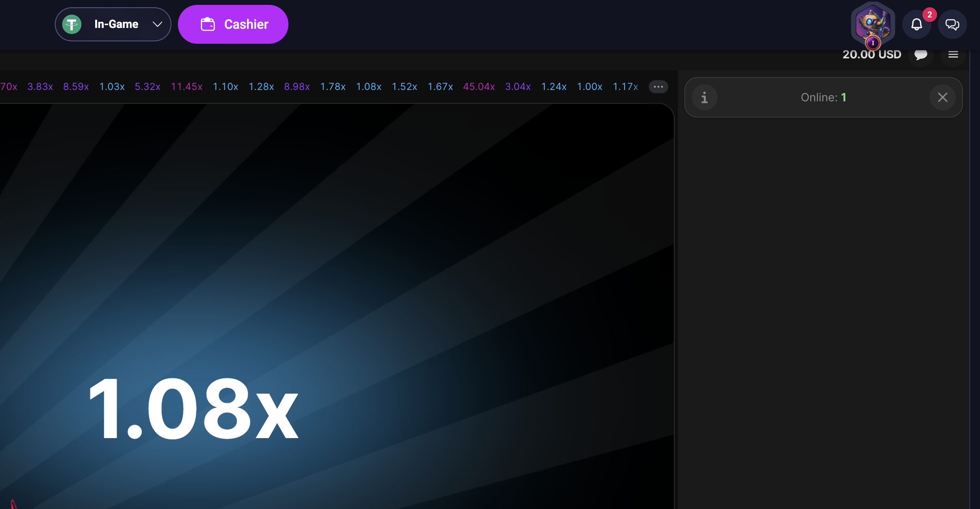The image size is (980, 509).
Task: Click the speech bubble next to 20.00 USD
Action: coord(921,55)
